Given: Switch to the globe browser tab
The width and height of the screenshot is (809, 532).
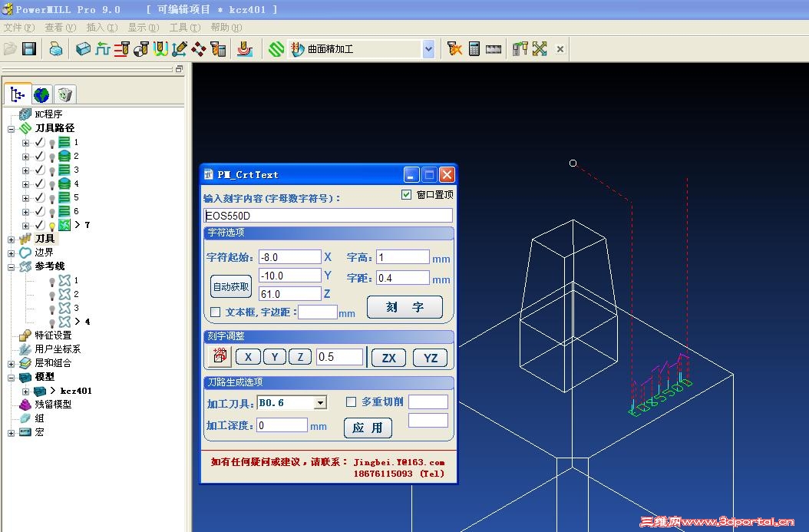Looking at the screenshot, I should [41, 94].
